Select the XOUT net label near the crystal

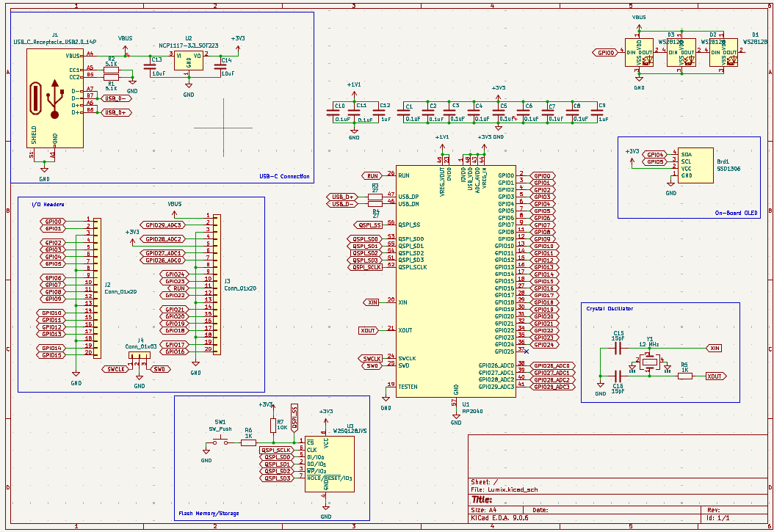coord(714,376)
